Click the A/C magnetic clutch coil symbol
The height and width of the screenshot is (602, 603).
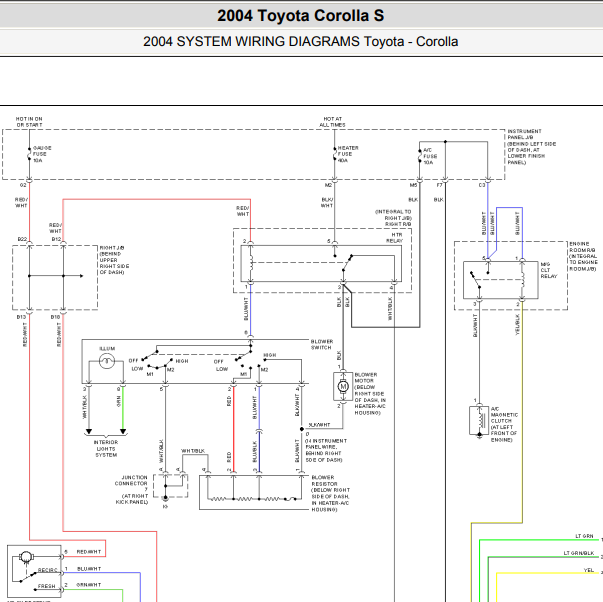pos(479,422)
